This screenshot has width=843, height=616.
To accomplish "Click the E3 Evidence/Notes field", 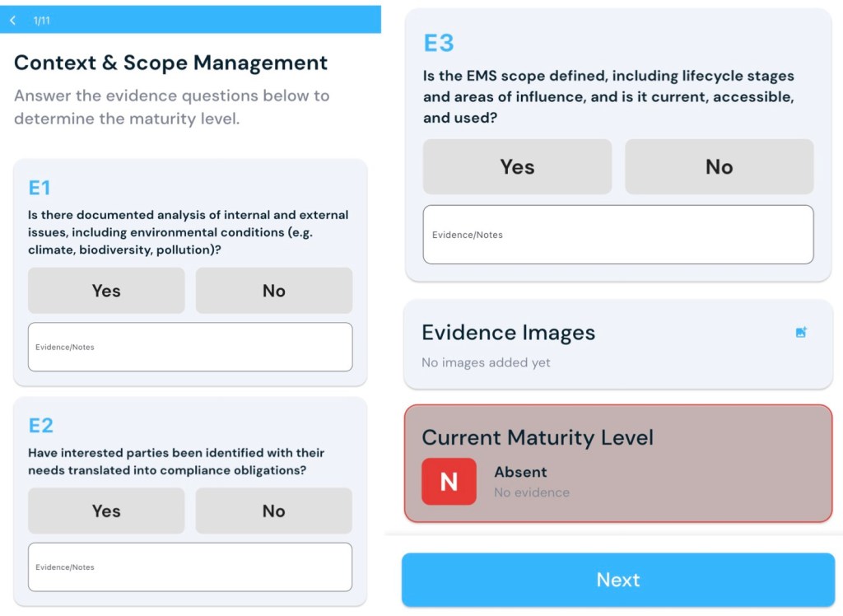I will (x=617, y=235).
